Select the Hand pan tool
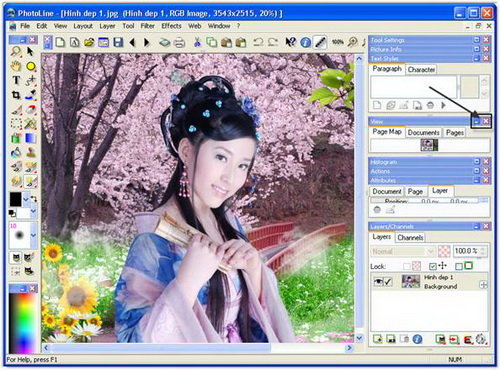The image size is (500, 370). click(x=16, y=66)
